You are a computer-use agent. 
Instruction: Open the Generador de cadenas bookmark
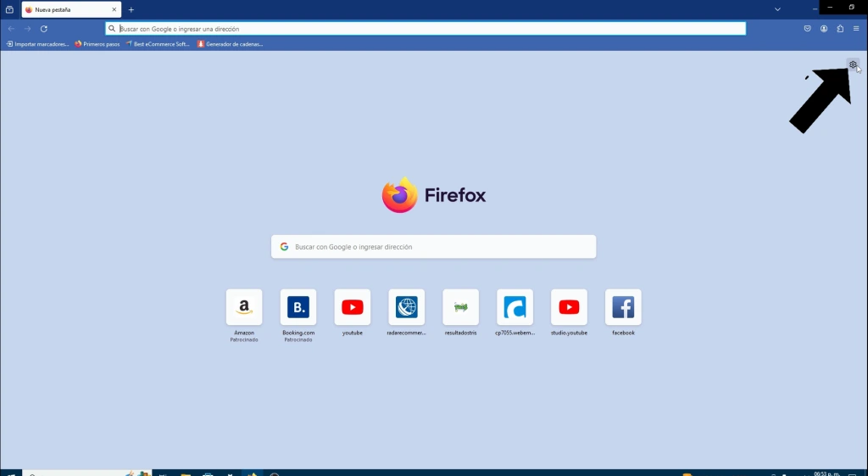[230, 44]
